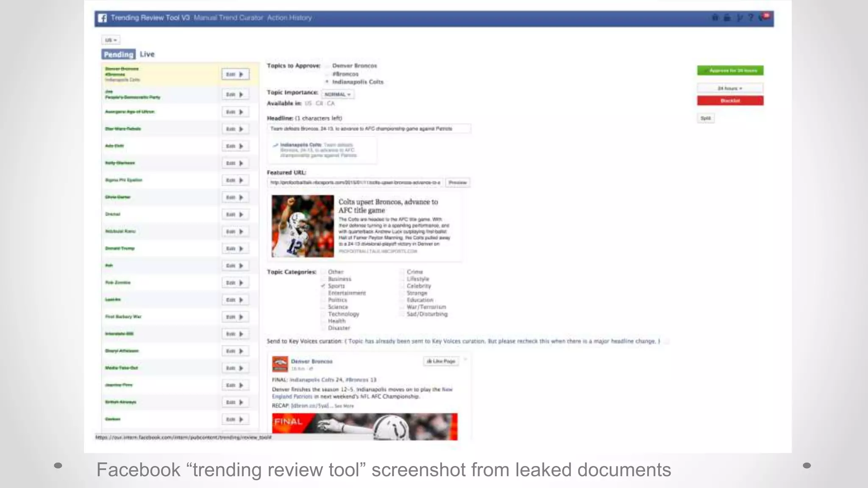Image resolution: width=868 pixels, height=488 pixels.
Task: Click Colts player article thumbnail
Action: point(303,226)
